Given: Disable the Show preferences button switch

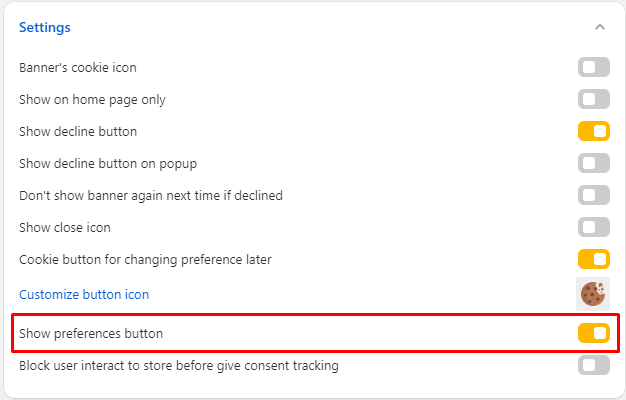Looking at the screenshot, I should tap(593, 333).
